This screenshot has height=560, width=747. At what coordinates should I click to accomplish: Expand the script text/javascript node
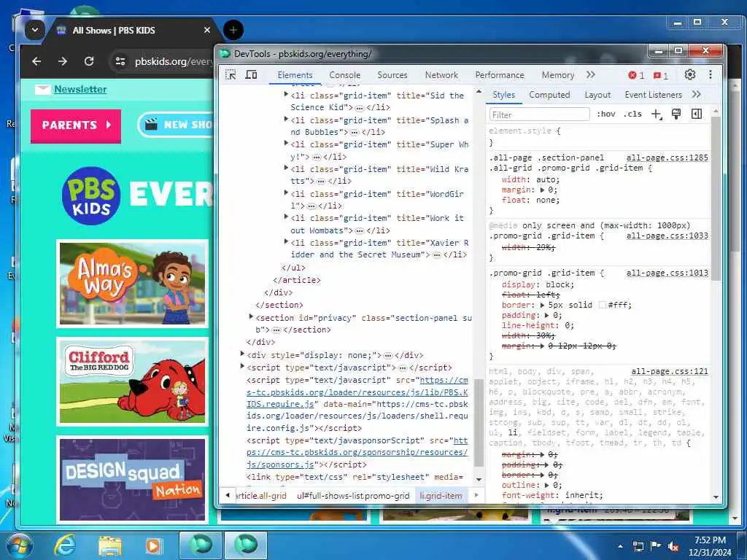pyautogui.click(x=242, y=366)
